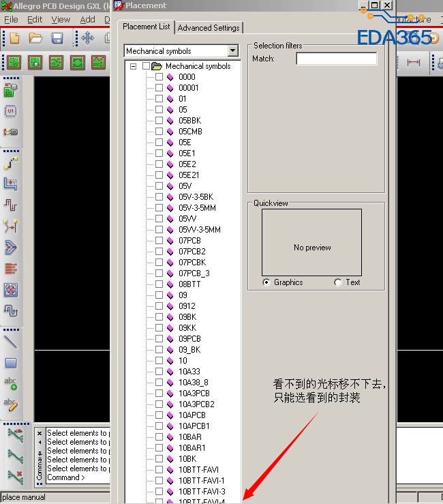This screenshot has height=504, width=443.
Task: Click the fourth green mode icon
Action: (x=78, y=62)
